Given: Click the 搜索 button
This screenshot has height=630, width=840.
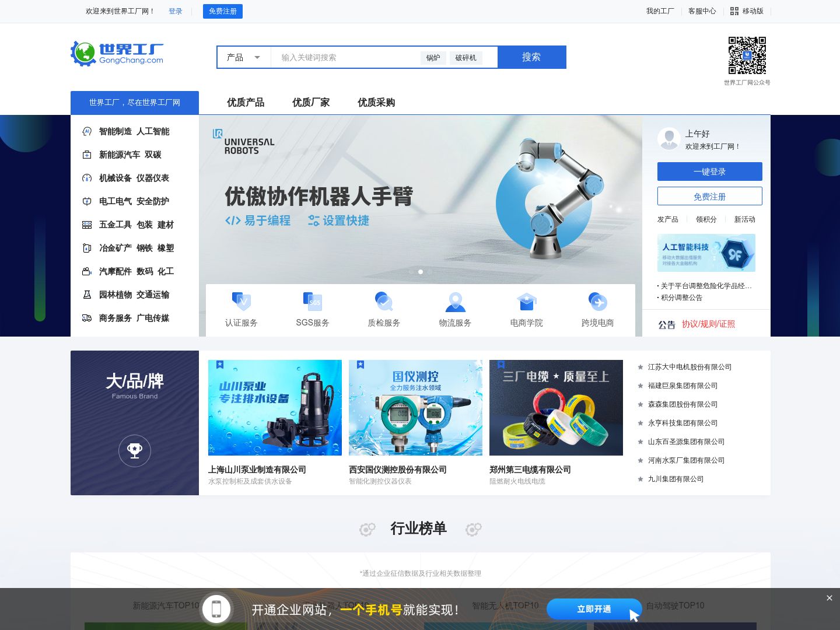Looking at the screenshot, I should click(532, 57).
